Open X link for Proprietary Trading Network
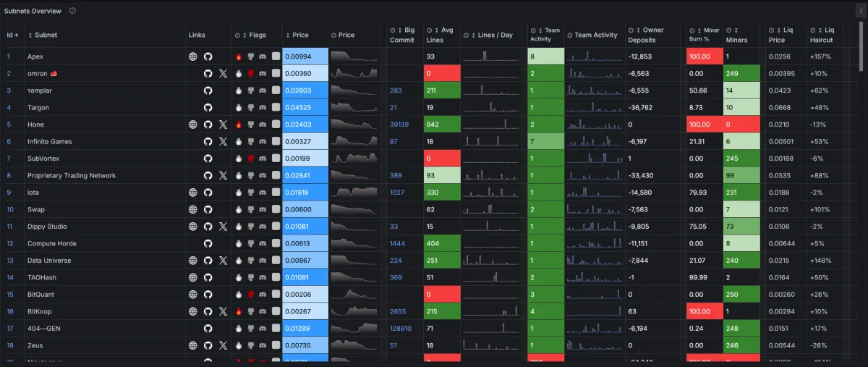 (x=223, y=175)
